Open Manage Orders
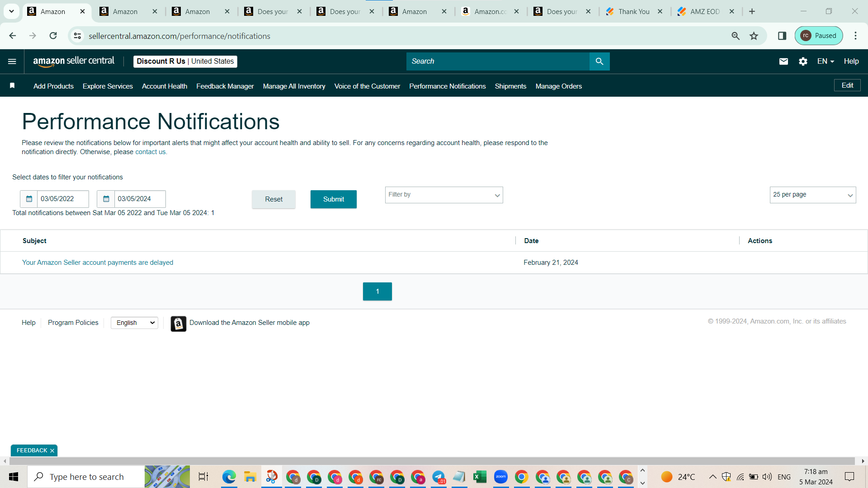 (559, 86)
